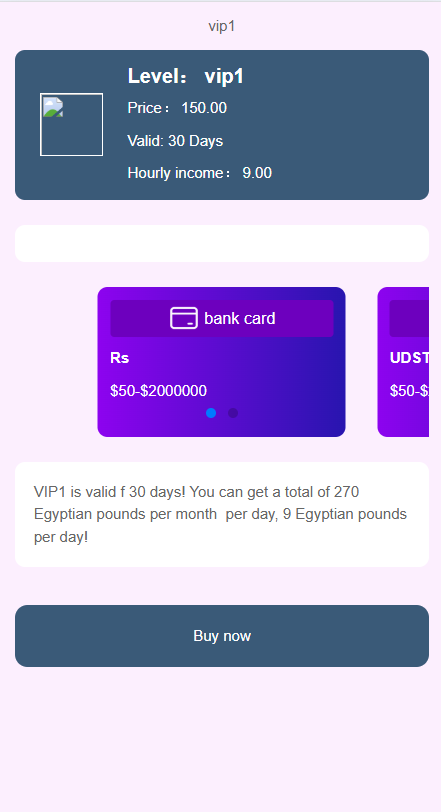The image size is (441, 812).
Task: Choose the Rs payment card
Action: click(222, 362)
